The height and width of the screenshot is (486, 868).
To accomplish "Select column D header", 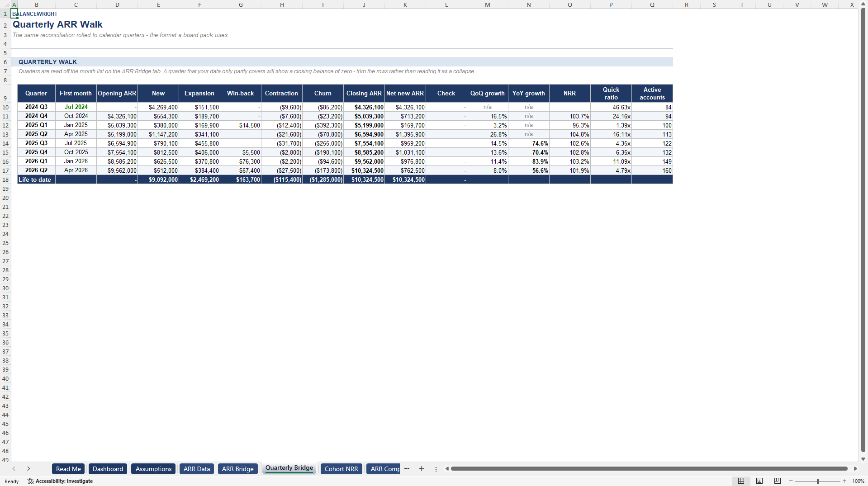I will [x=117, y=5].
